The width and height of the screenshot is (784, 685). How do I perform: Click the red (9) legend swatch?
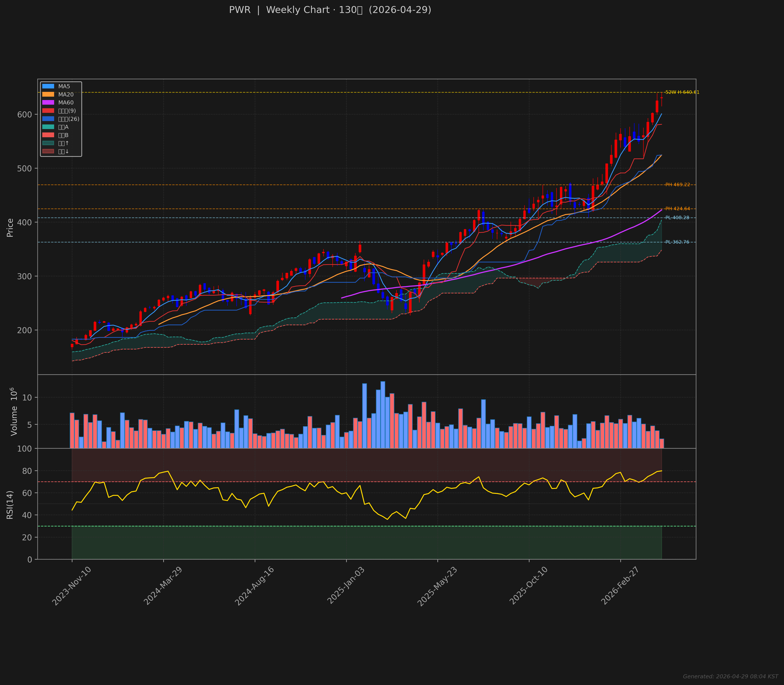(48, 111)
